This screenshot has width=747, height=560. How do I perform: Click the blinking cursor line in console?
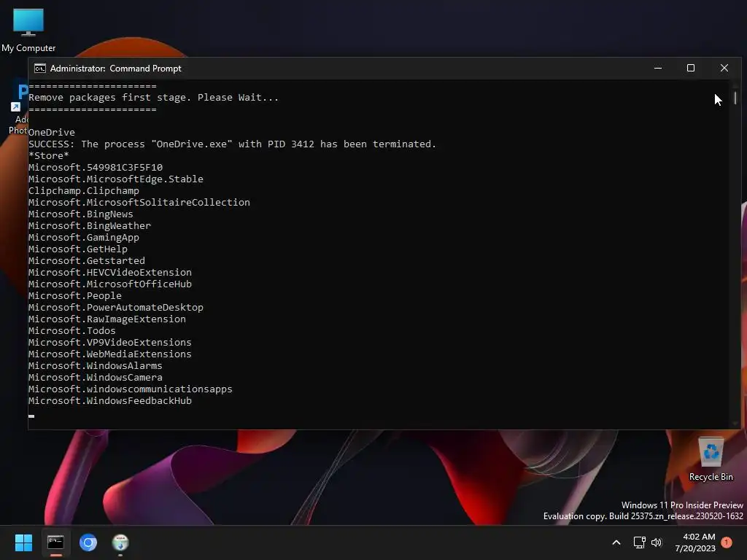31,416
